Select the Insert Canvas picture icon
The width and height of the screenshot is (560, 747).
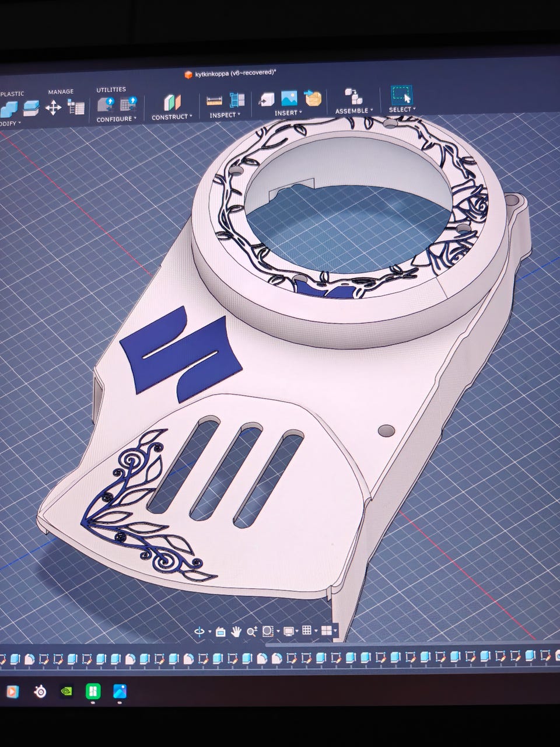pyautogui.click(x=289, y=97)
